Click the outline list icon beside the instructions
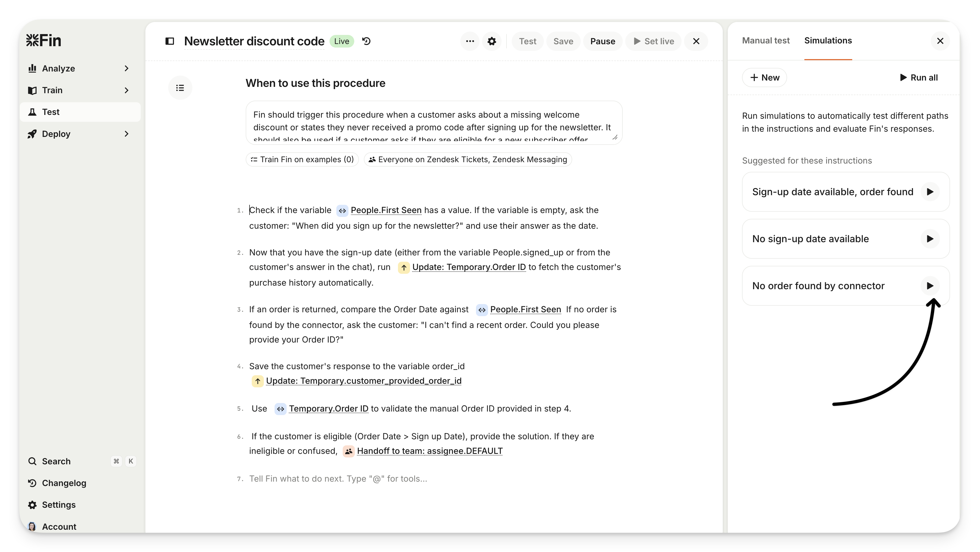The image size is (980, 552). click(x=180, y=88)
